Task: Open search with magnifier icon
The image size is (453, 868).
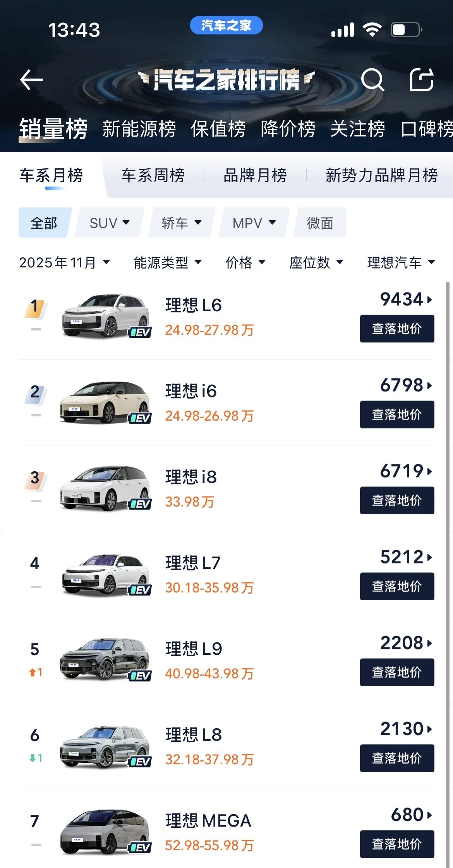Action: pos(372,80)
